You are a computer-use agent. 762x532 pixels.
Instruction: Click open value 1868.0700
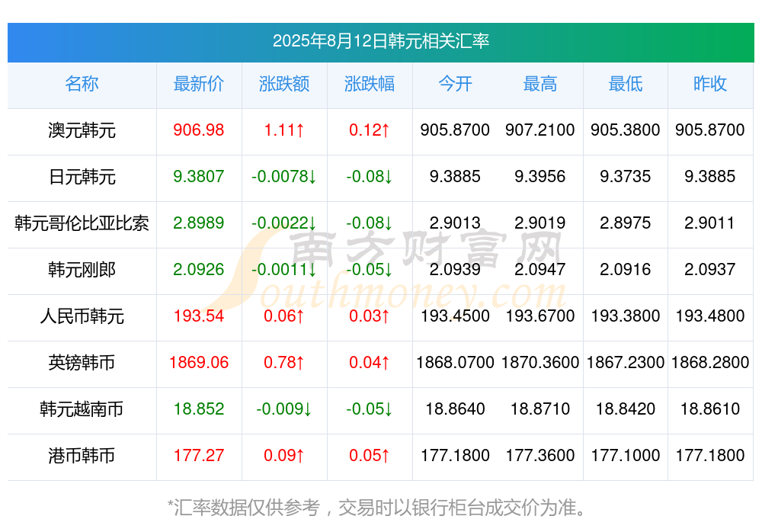click(455, 363)
